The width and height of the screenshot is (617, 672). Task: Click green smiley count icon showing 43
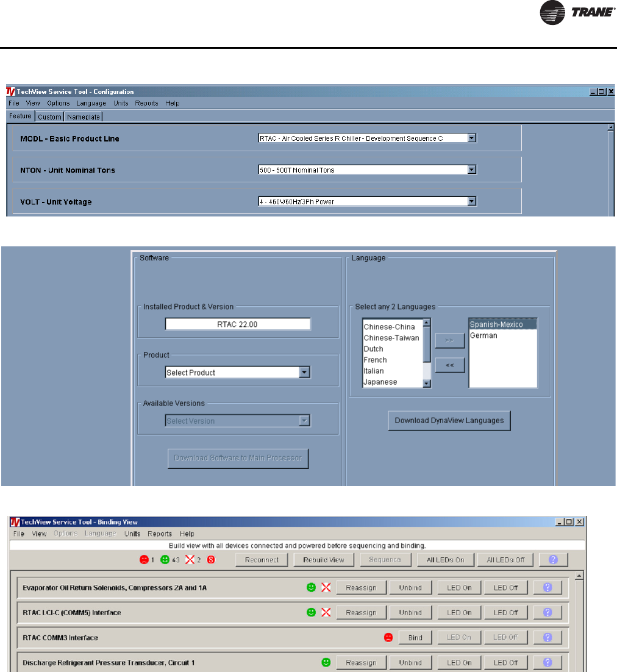165,560
